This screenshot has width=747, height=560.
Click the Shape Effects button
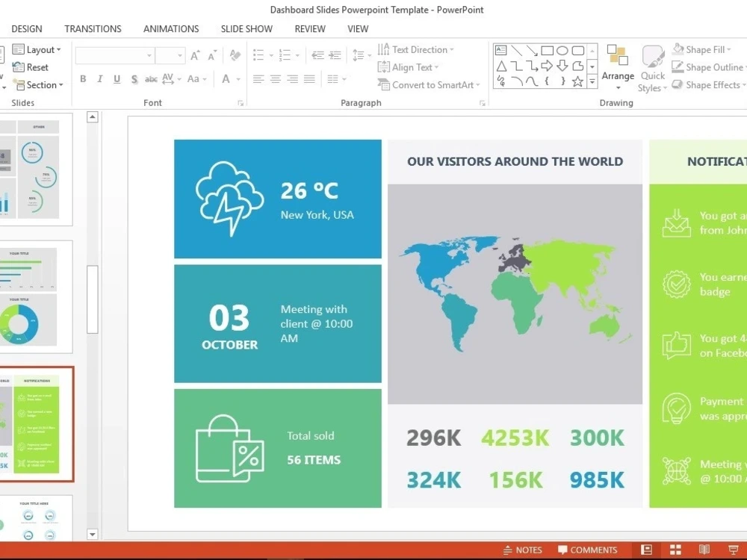(709, 85)
